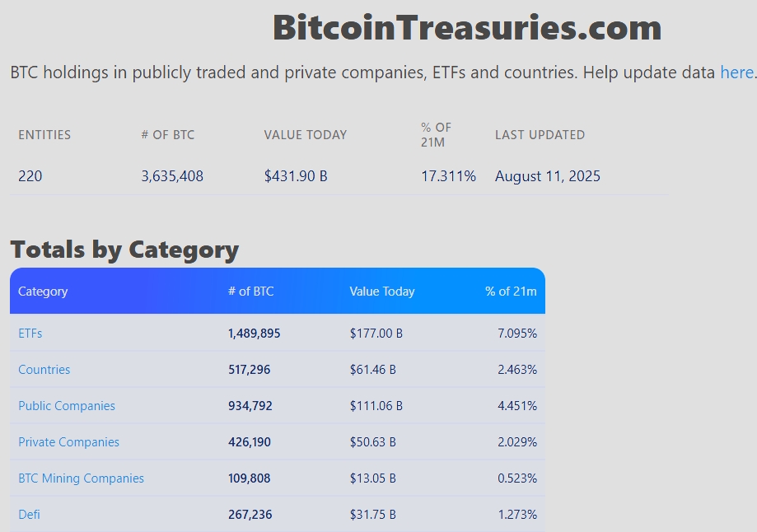Viewport: 757px width, 532px height.
Task: Click the Totals by Category heading
Action: 124,250
